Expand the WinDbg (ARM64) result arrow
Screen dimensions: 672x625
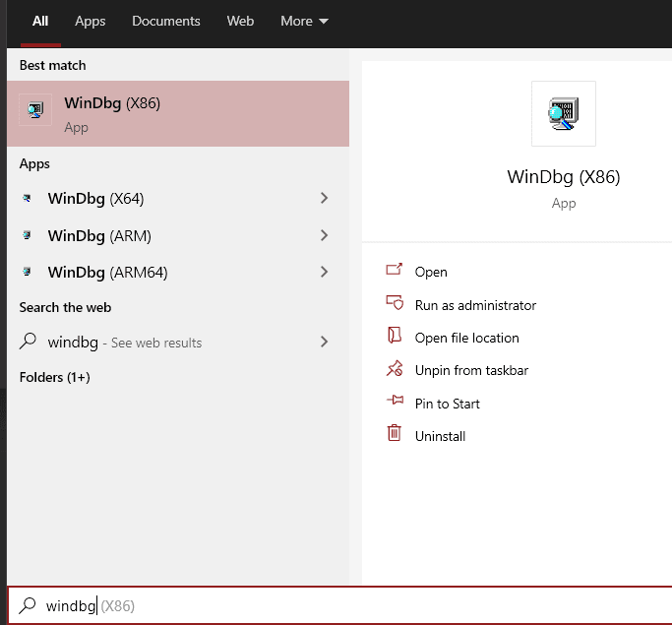pos(324,272)
